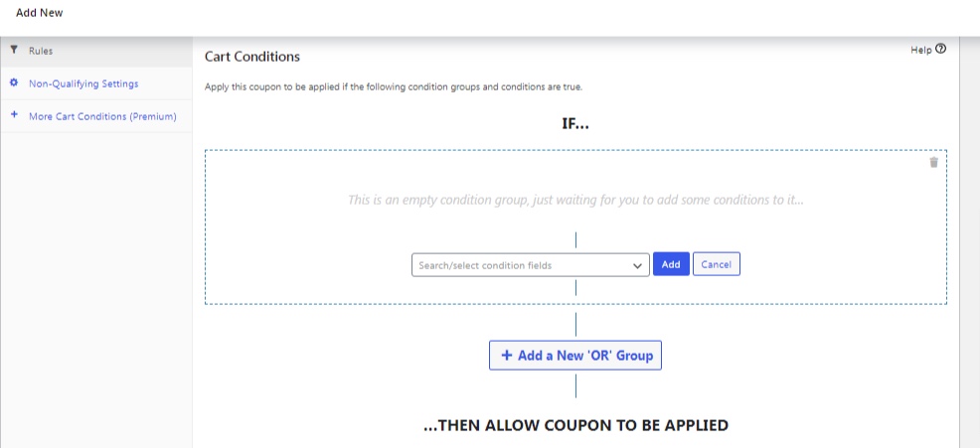Open the Rules tab
The image size is (980, 448).
pyautogui.click(x=41, y=51)
